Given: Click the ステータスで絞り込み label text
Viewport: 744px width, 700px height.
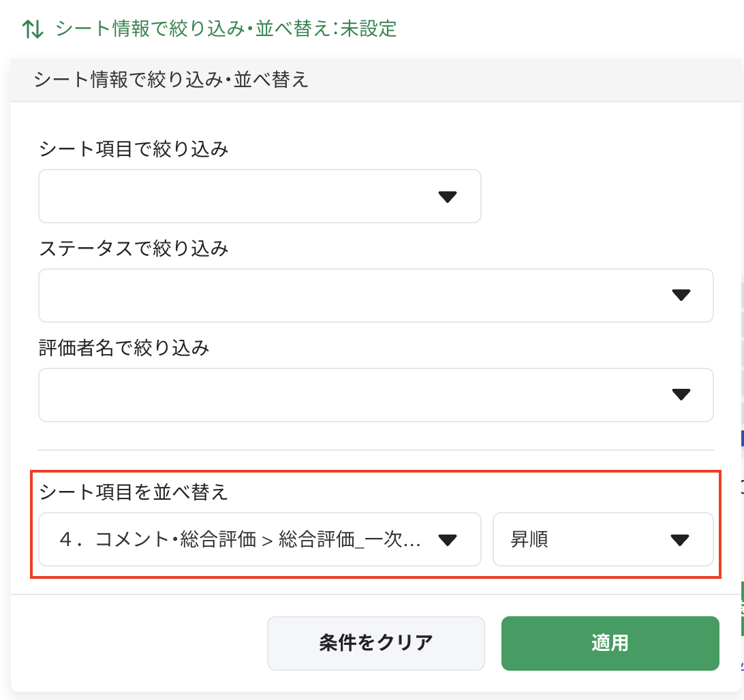Looking at the screenshot, I should (134, 248).
